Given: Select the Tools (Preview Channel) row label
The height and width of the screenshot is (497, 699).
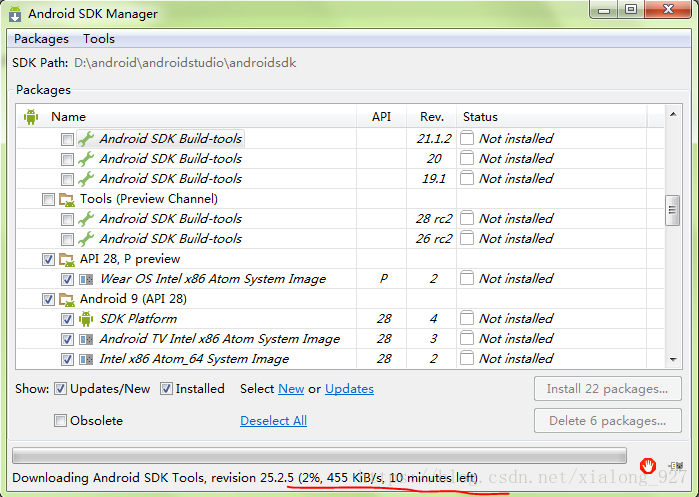Looking at the screenshot, I should point(149,199).
